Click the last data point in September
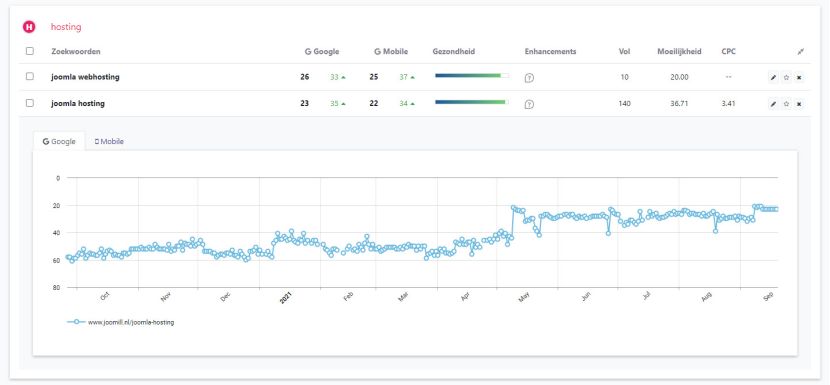This screenshot has height=385, width=830. tap(777, 209)
